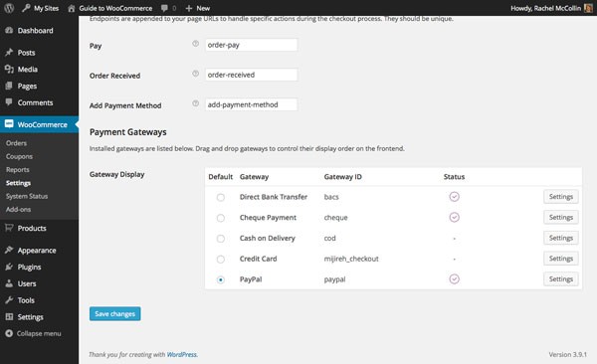Image resolution: width=597 pixels, height=364 pixels.
Task: Open the My Sites menu
Action: pyautogui.click(x=41, y=8)
